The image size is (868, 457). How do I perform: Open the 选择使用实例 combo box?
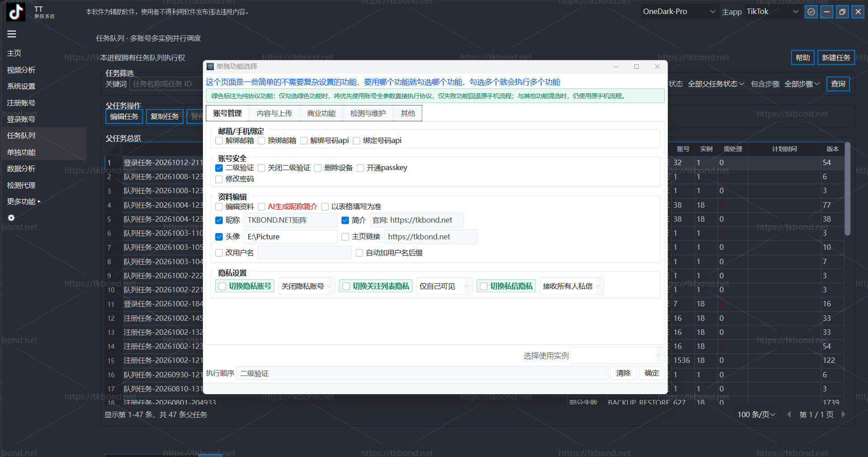[618, 356]
